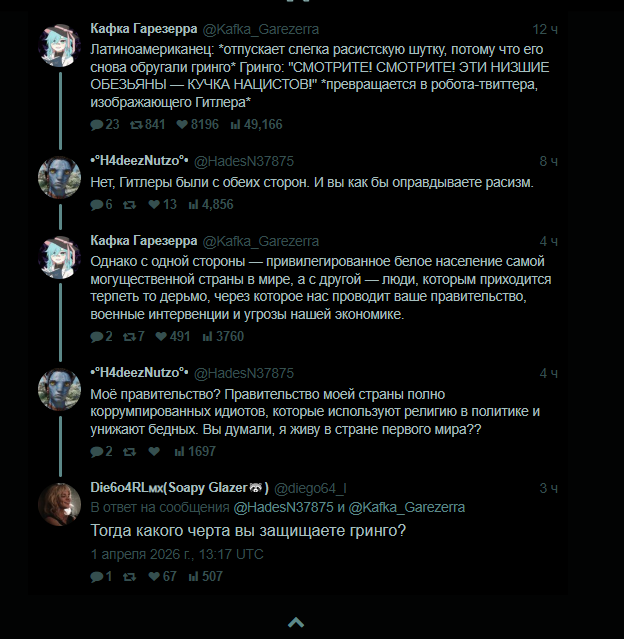Retweet the final tweet by diego64_I

130,577
